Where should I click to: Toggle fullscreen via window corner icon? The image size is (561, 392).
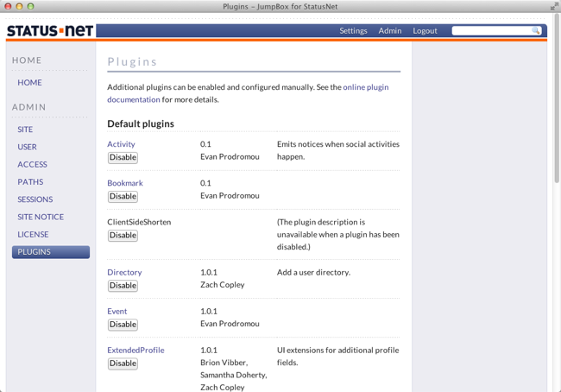coord(554,6)
